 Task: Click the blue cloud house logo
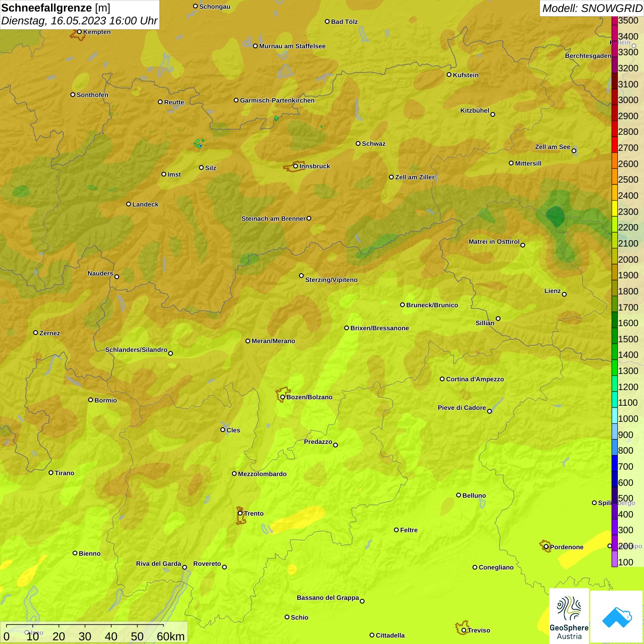[x=617, y=617]
